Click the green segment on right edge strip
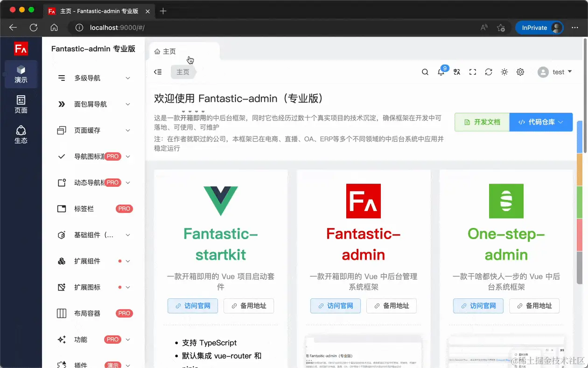This screenshot has width=588, height=368. tap(579, 202)
